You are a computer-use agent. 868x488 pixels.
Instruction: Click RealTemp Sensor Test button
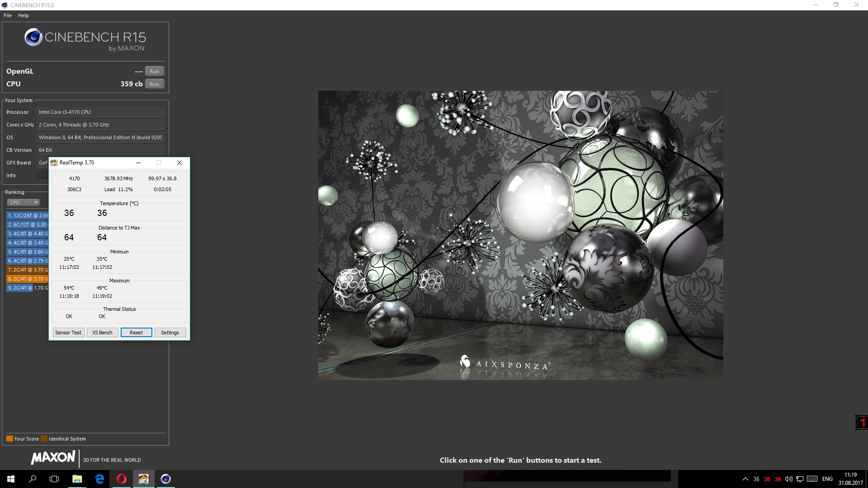point(68,333)
